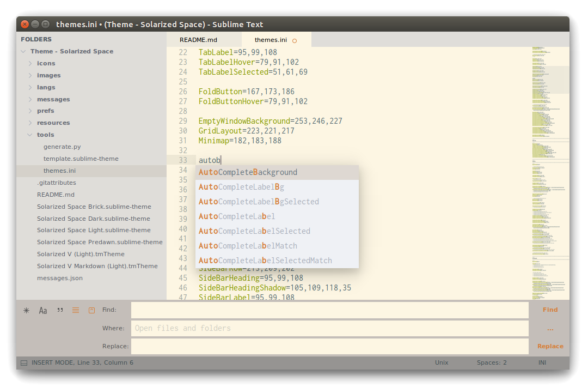Collapse the Theme - Solarized Space folder
588x387 pixels.
23,51
